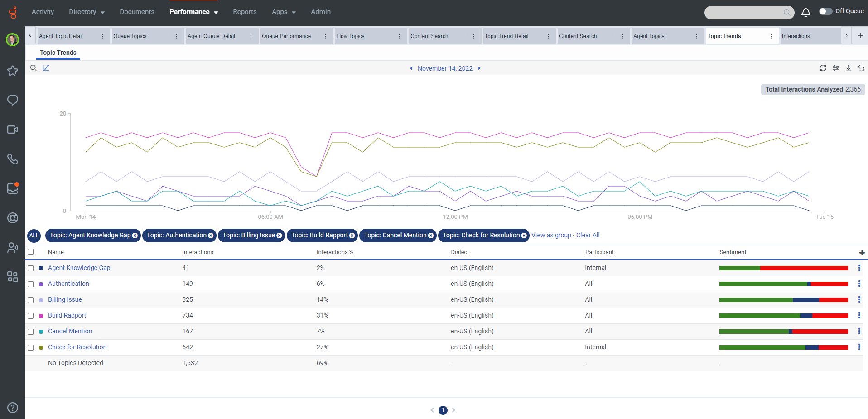Screen dimensions: 868x419
Task: Open the calls phone icon in sidebar
Action: (13, 159)
